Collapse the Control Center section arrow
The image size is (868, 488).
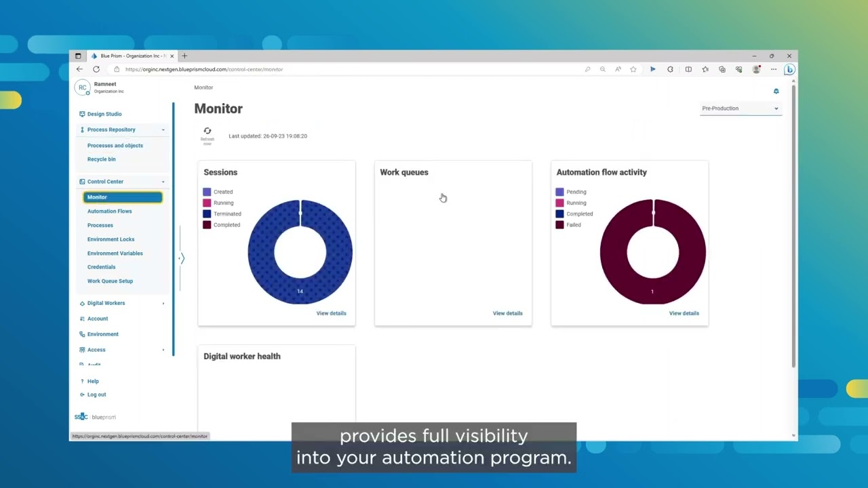pyautogui.click(x=163, y=182)
